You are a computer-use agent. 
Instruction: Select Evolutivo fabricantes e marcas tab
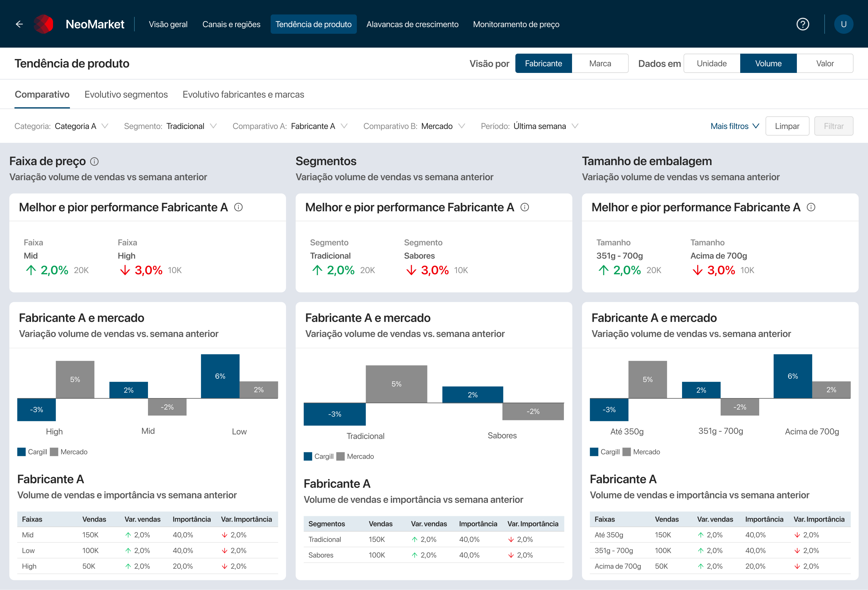(243, 95)
